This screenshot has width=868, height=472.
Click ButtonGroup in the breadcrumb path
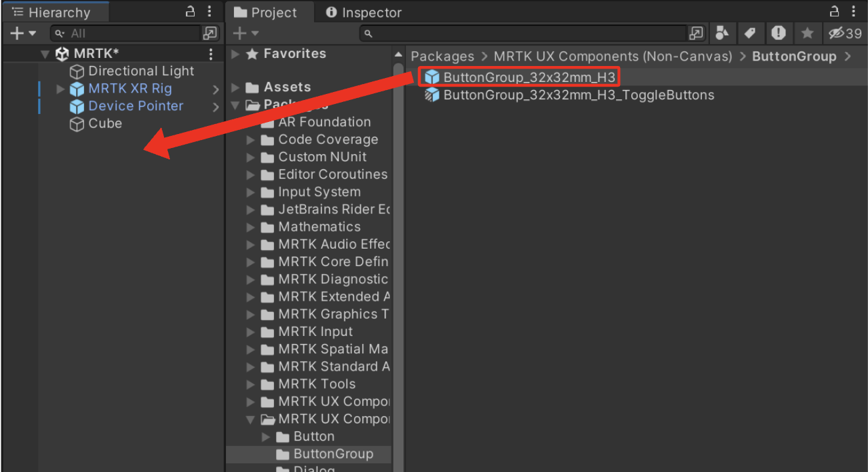(794, 57)
